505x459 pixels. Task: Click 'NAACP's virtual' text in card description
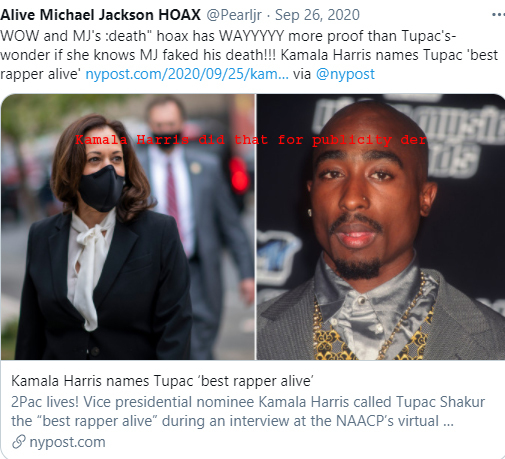tap(387, 421)
